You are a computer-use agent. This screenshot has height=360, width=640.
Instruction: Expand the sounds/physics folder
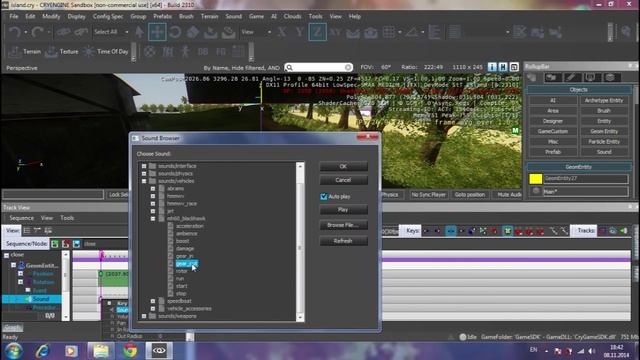tap(144, 173)
